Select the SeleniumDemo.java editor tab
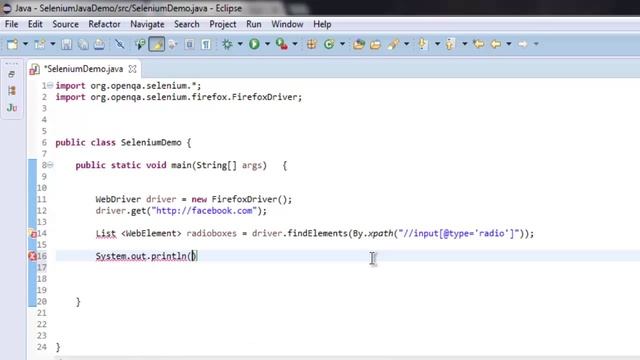 pos(83,69)
